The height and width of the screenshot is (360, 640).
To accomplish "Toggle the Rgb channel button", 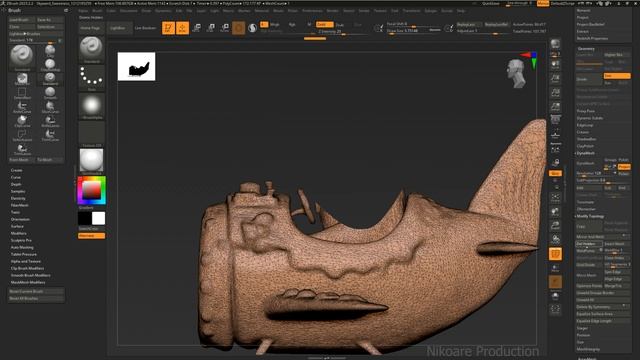I will (x=292, y=24).
